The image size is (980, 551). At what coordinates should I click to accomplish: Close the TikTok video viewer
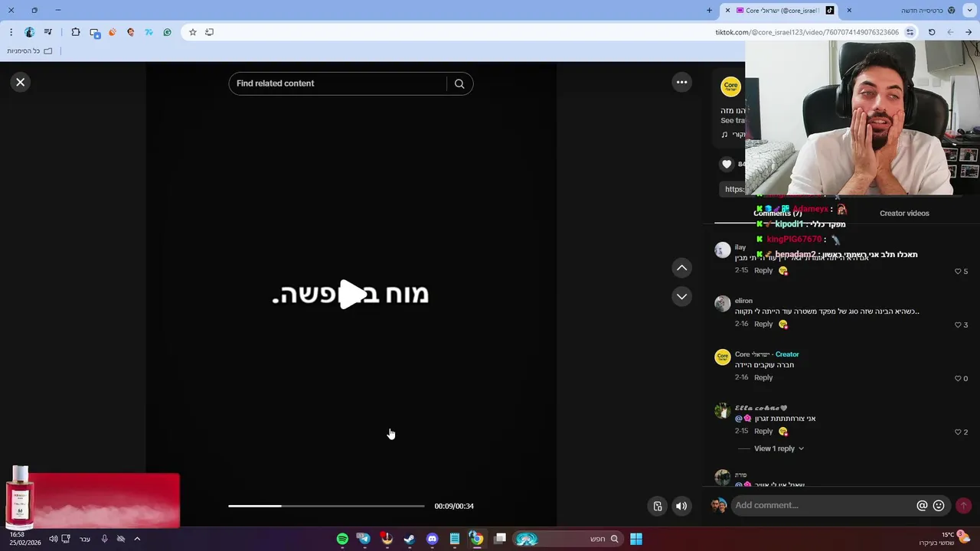(x=21, y=82)
